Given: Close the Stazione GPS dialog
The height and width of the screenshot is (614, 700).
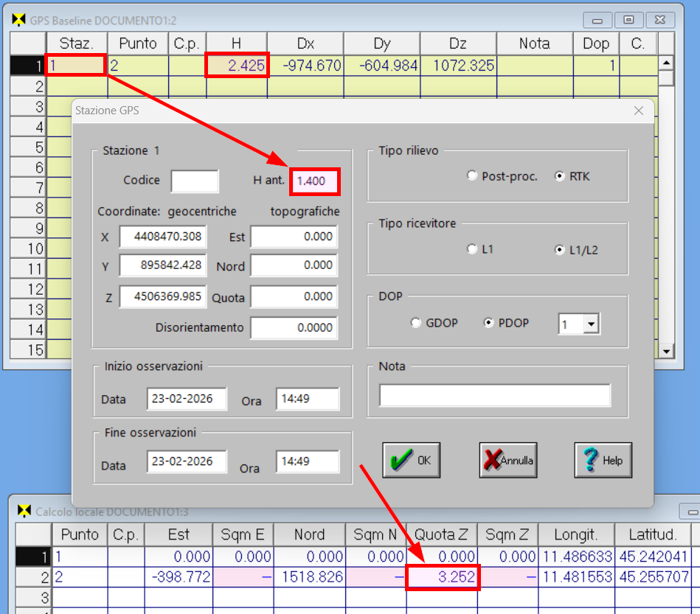Looking at the screenshot, I should click(x=639, y=111).
